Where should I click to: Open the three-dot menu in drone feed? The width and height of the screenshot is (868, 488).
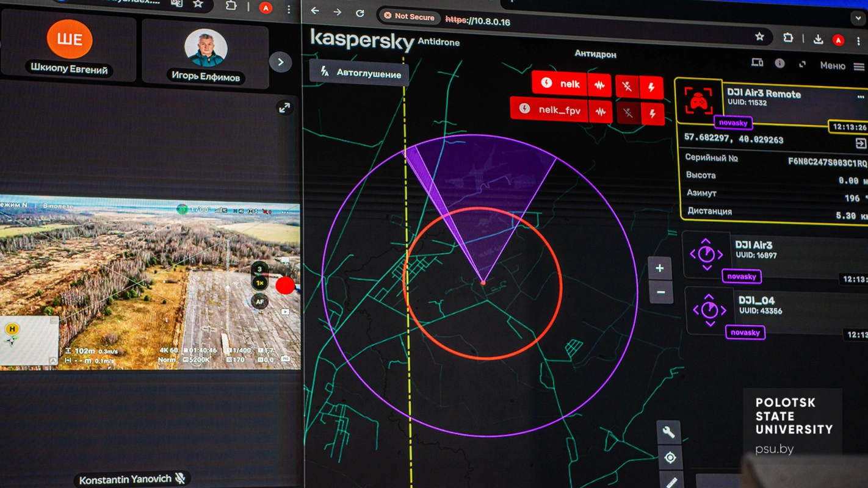click(x=284, y=212)
